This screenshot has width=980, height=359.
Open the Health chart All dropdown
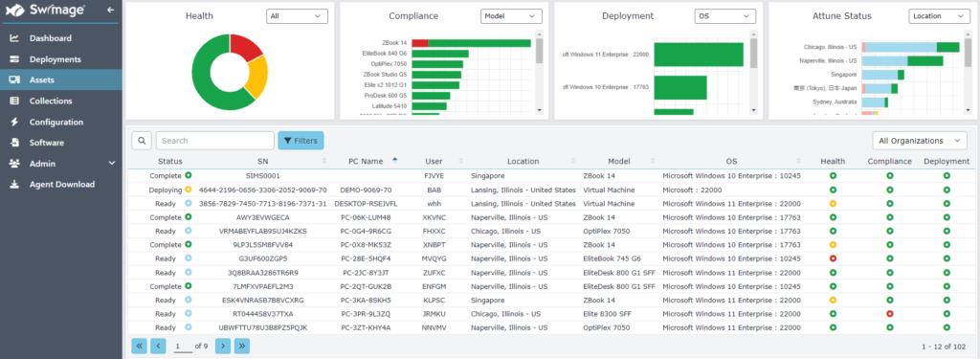click(297, 16)
